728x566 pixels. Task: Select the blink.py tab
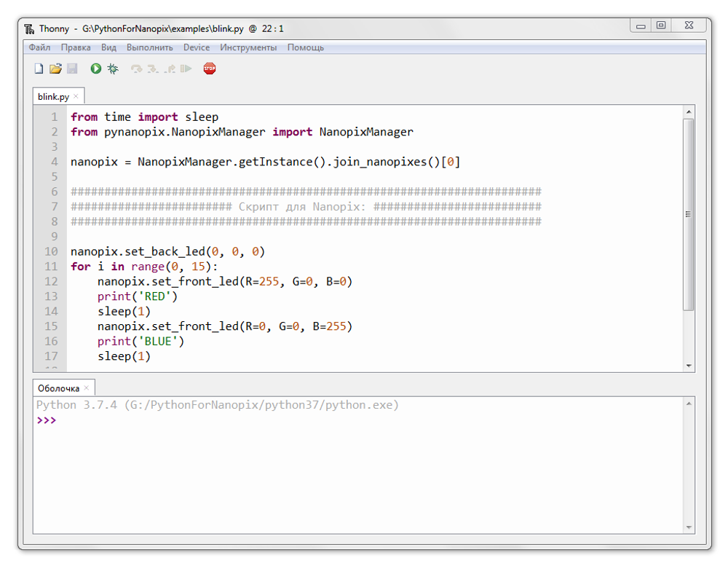point(53,96)
